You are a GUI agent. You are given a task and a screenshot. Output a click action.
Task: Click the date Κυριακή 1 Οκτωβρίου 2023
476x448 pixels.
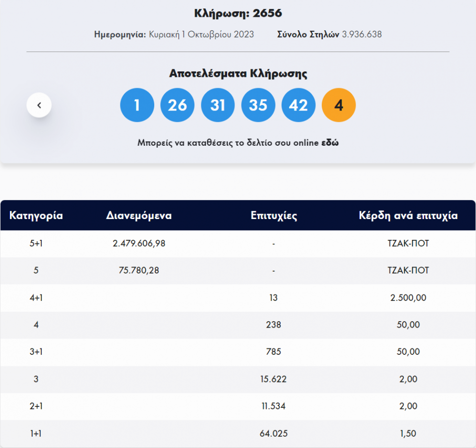(201, 34)
